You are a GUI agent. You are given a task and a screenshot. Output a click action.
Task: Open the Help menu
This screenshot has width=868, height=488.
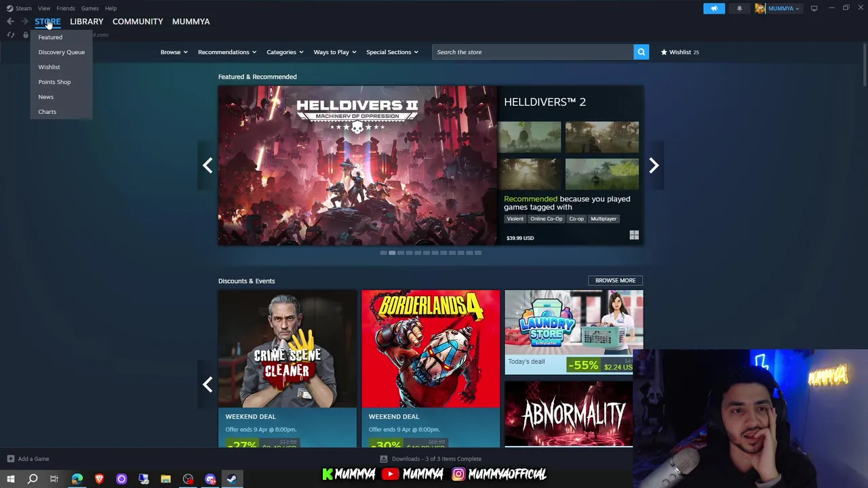point(111,8)
